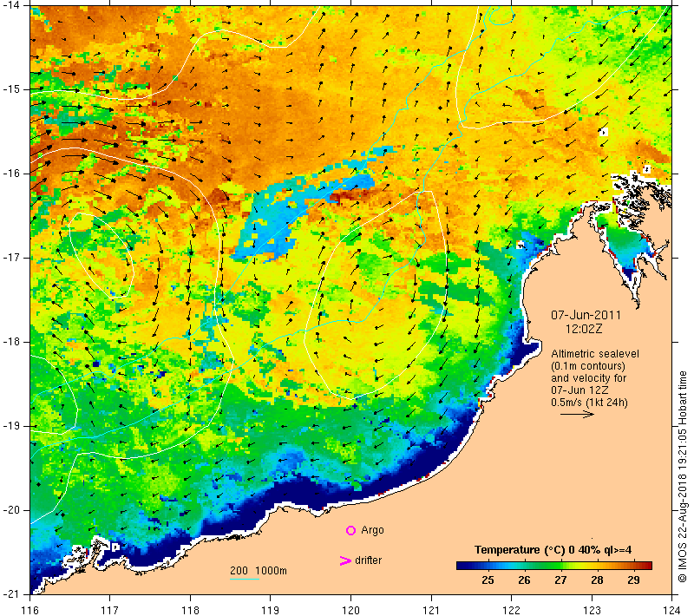694x616 pixels.
Task: Click the '(0.1m contours)' text line
Action: tap(588, 366)
